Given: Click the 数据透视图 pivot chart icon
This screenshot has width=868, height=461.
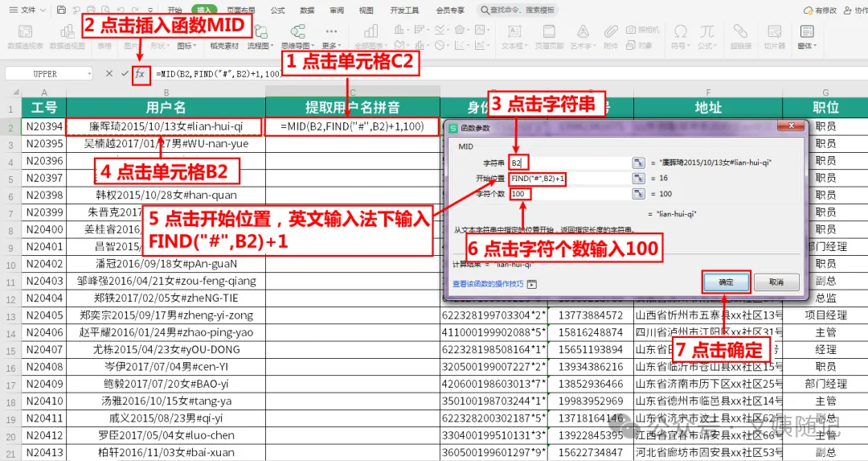Looking at the screenshot, I should tap(67, 36).
